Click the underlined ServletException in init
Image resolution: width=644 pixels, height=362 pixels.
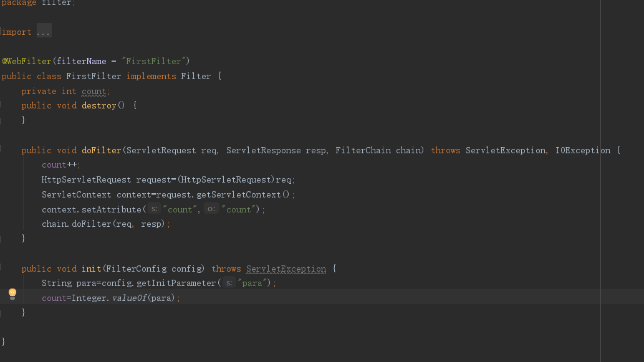click(286, 269)
